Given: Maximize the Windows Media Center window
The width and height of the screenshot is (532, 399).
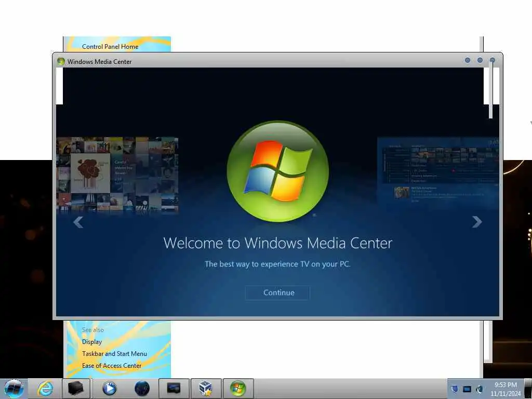Looking at the screenshot, I should pos(480,60).
